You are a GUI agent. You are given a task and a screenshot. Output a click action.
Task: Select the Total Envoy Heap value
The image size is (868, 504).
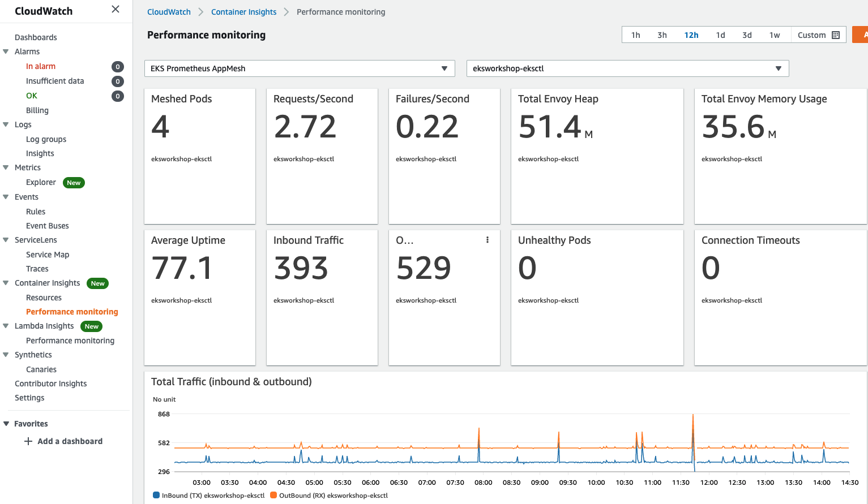555,127
